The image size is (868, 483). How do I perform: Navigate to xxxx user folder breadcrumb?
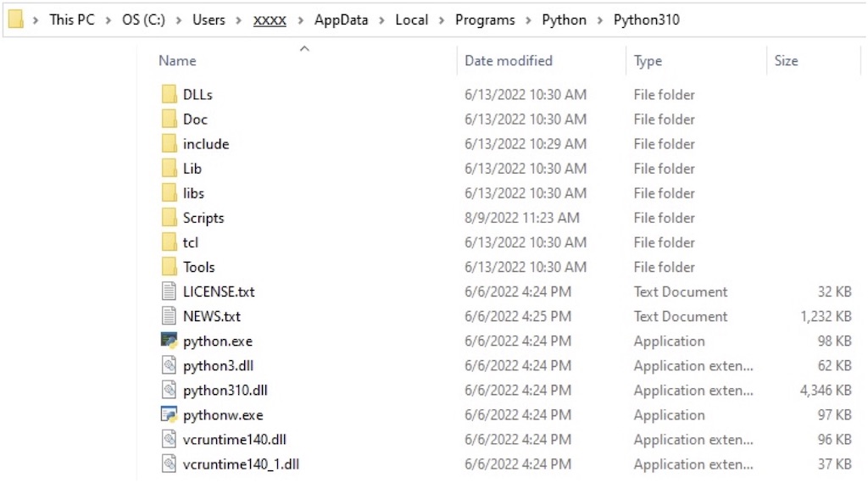[x=270, y=20]
